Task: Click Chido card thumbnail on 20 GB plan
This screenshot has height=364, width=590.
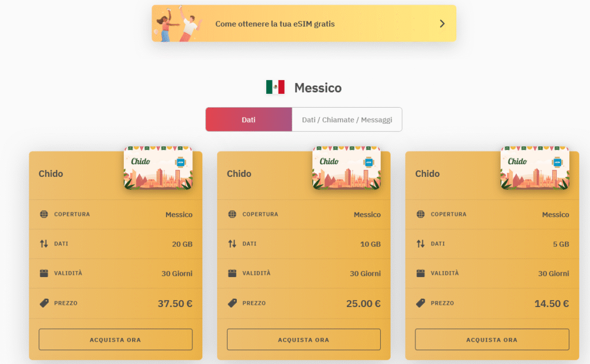Action: tap(158, 168)
